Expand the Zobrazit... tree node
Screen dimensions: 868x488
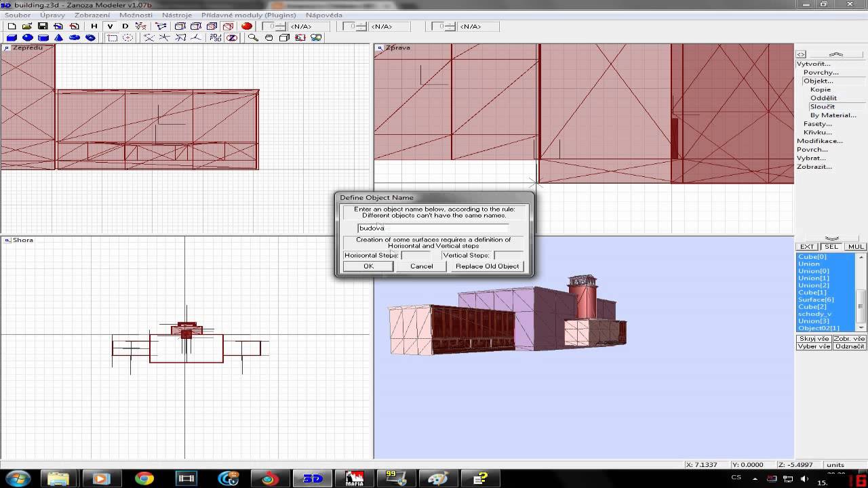pos(814,166)
